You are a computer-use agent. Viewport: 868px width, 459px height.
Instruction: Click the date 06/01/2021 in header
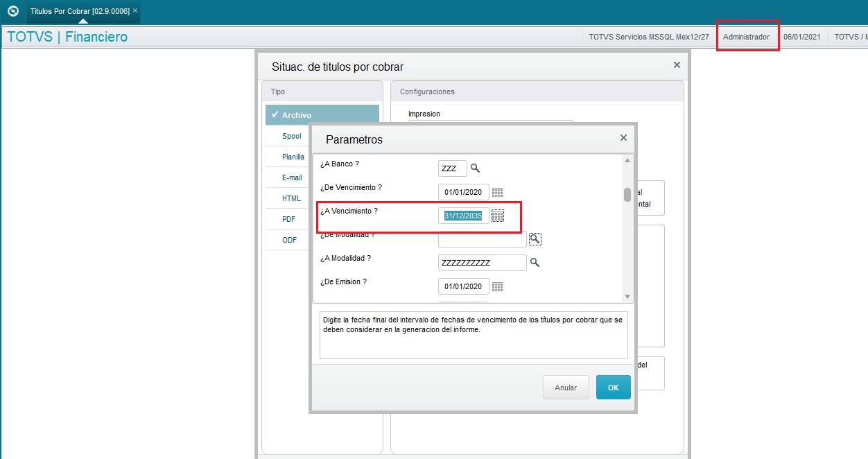pyautogui.click(x=802, y=37)
